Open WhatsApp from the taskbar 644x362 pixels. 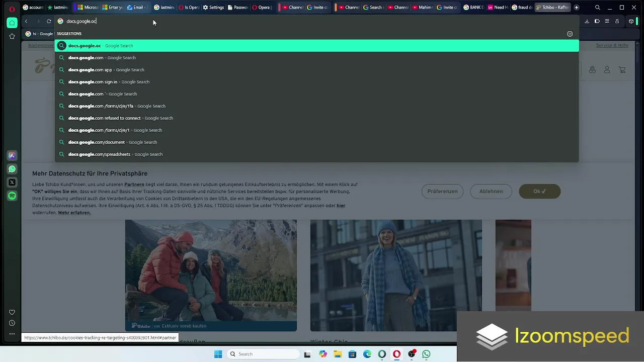pyautogui.click(x=426, y=354)
